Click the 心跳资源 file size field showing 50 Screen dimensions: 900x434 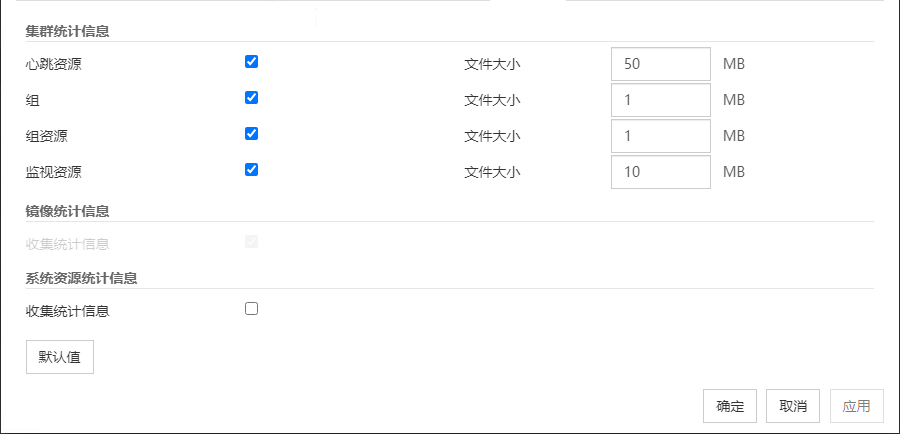tap(660, 64)
